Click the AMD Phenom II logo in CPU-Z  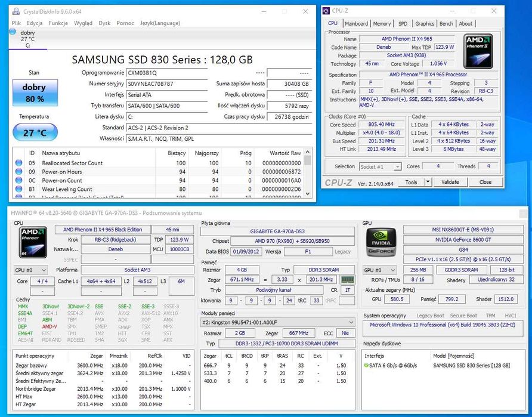click(478, 51)
